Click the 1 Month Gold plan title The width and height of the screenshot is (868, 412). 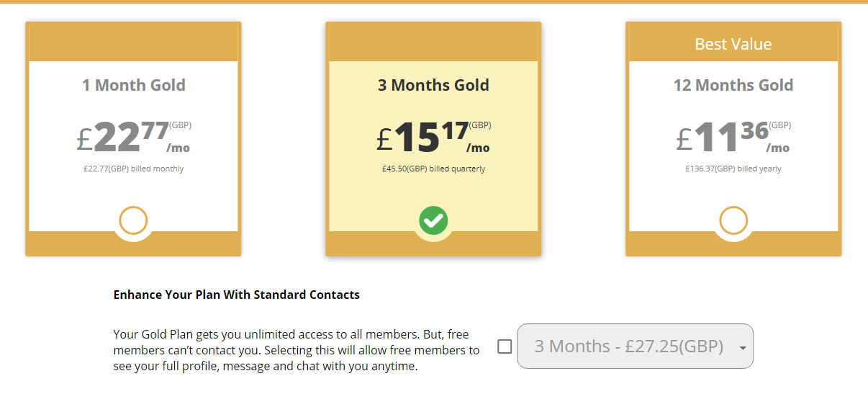(x=133, y=85)
